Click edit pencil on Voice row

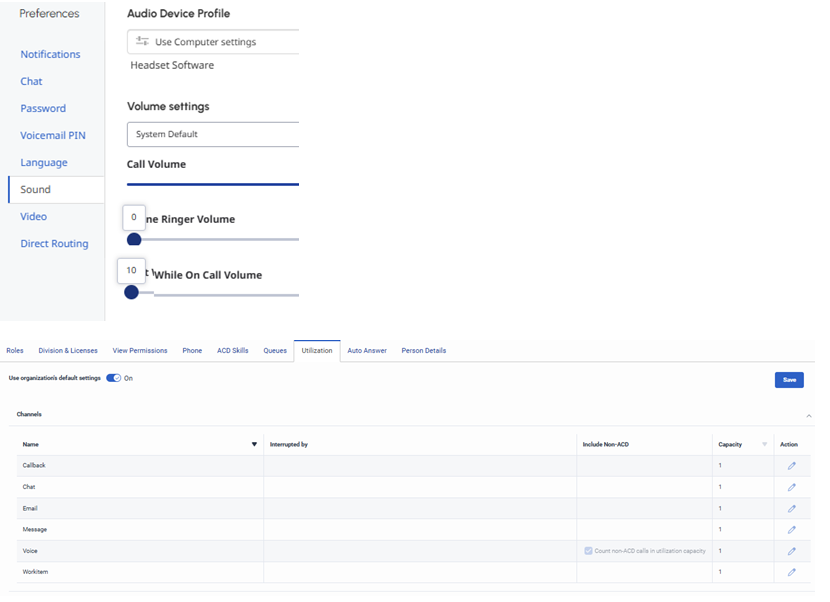tap(791, 551)
